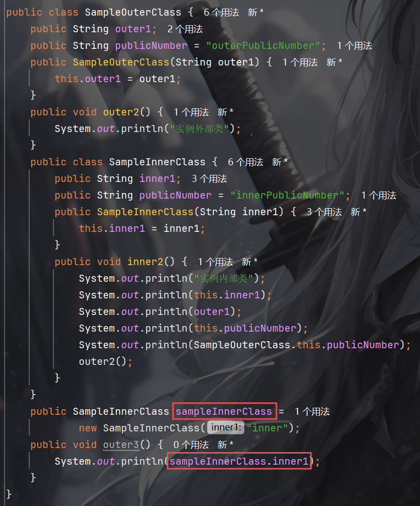Screen dimensions: 420x506
Task: Click the "新 *" hint beside outer2() declaration
Action: click(x=225, y=112)
